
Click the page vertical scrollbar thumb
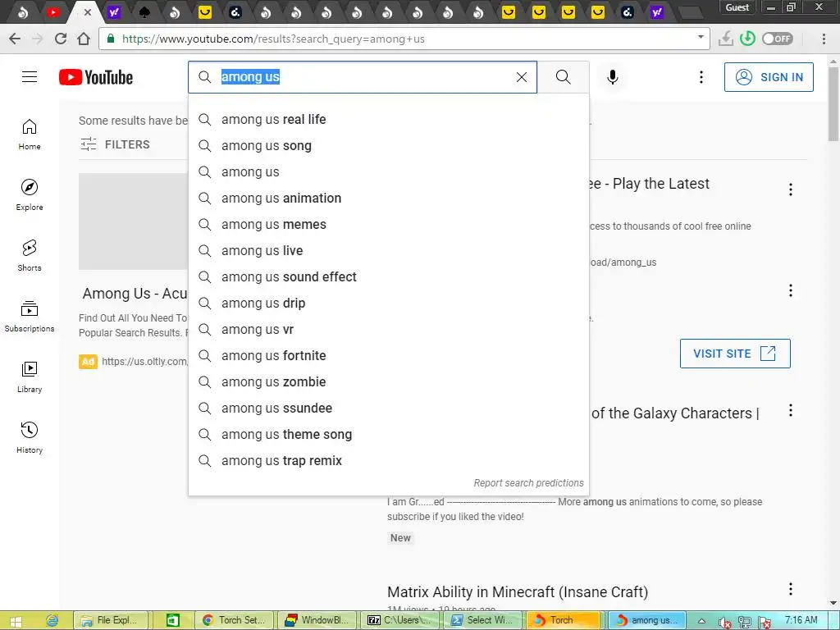(x=833, y=104)
